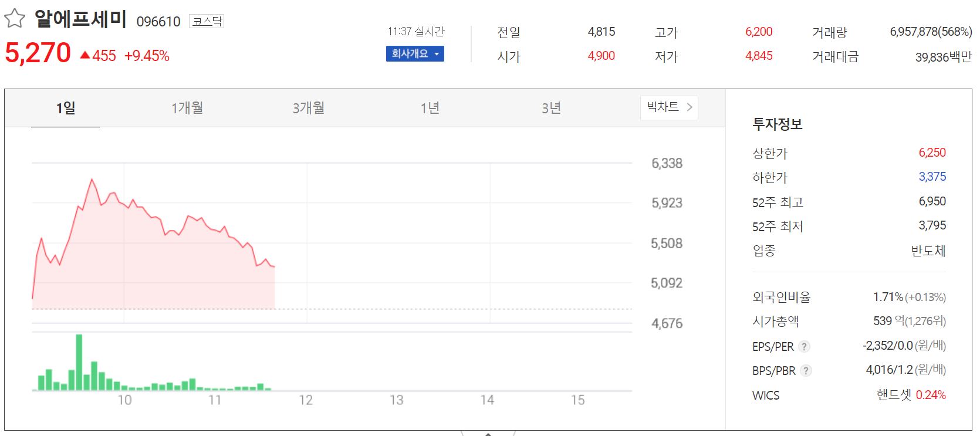Click the 12 hour x-axis label

click(x=306, y=400)
